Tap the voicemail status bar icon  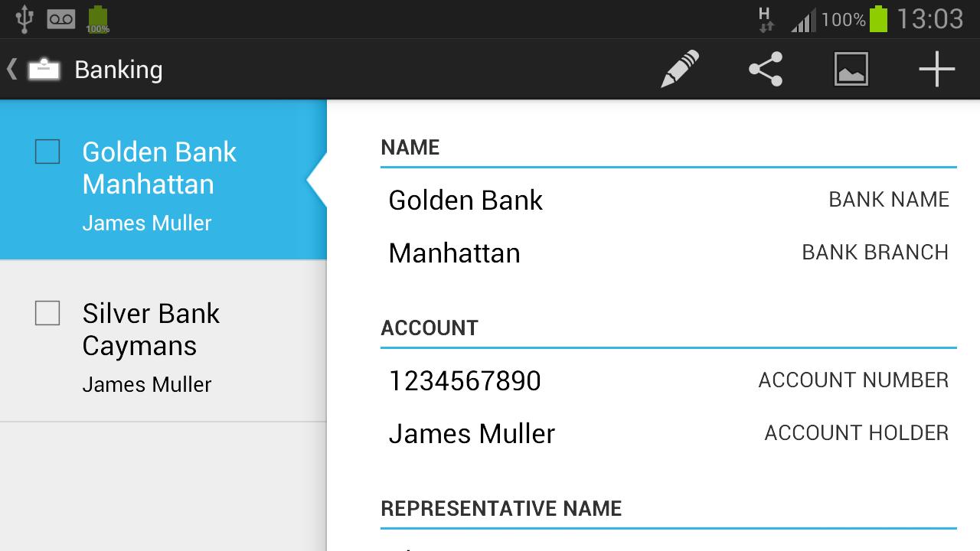61,19
